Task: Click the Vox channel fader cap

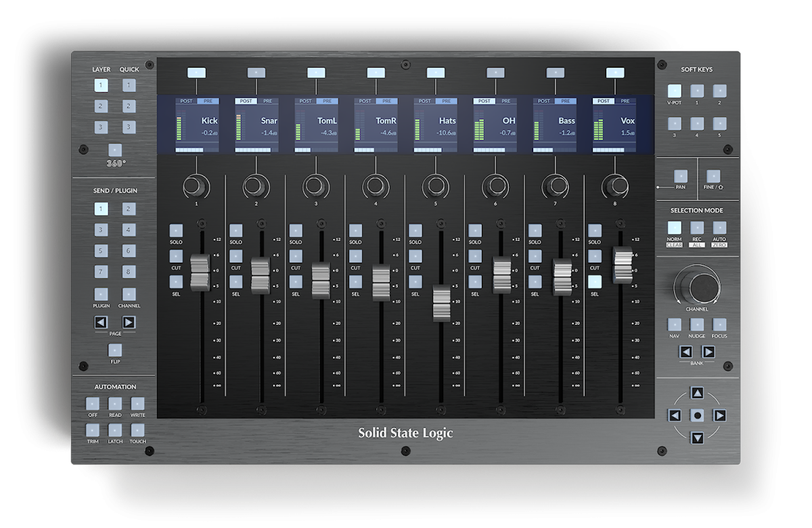Action: click(x=623, y=265)
